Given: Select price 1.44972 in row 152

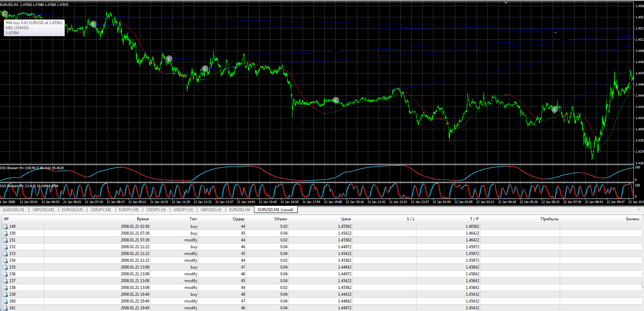Looking at the screenshot, I should (x=345, y=247).
